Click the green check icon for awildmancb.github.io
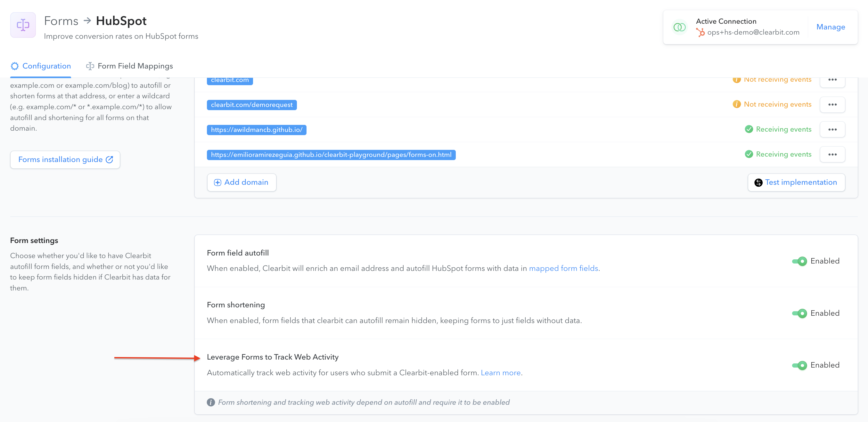868x422 pixels. [749, 129]
